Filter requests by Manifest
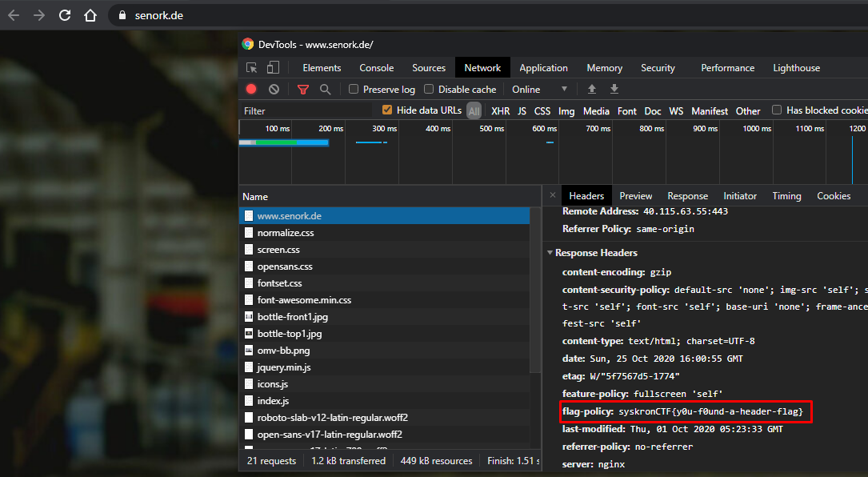 [710, 110]
